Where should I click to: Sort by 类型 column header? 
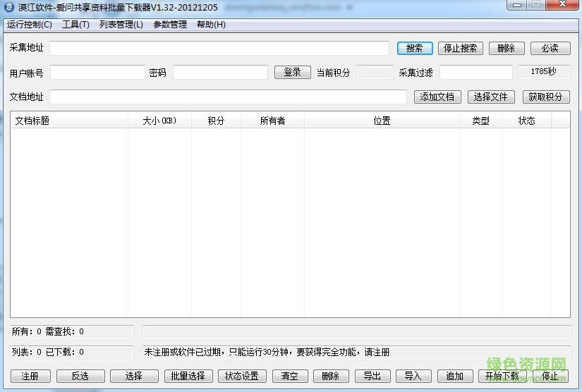[x=480, y=121]
